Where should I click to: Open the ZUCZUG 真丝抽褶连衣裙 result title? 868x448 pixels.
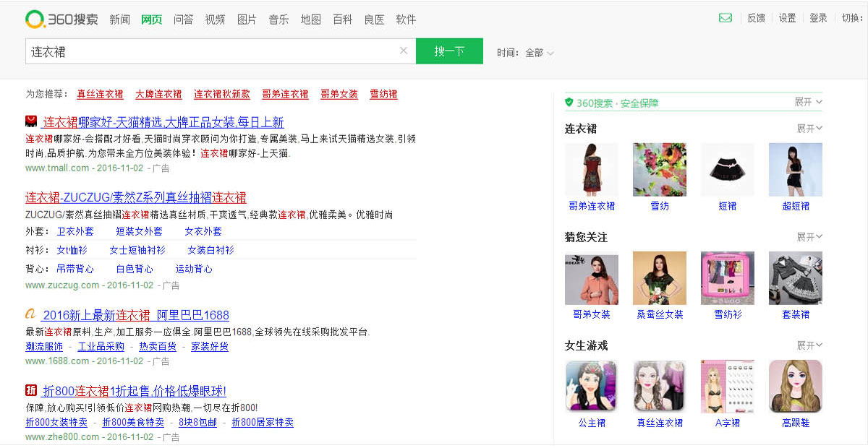point(136,197)
